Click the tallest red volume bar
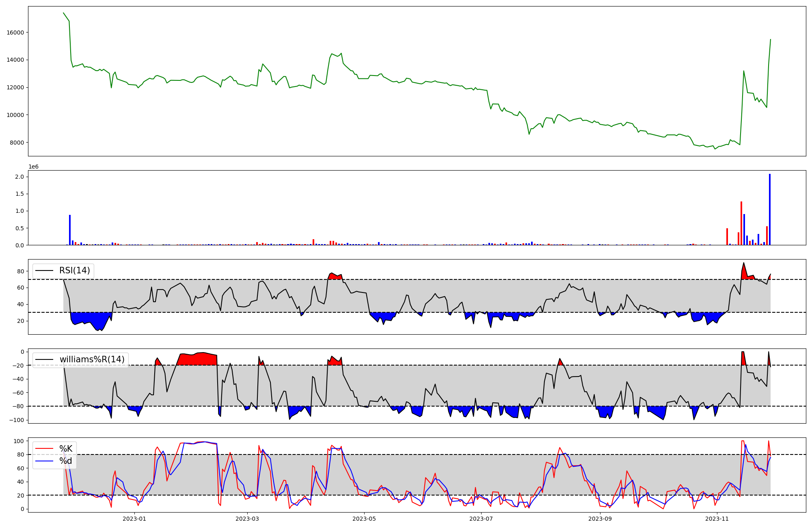 741,223
